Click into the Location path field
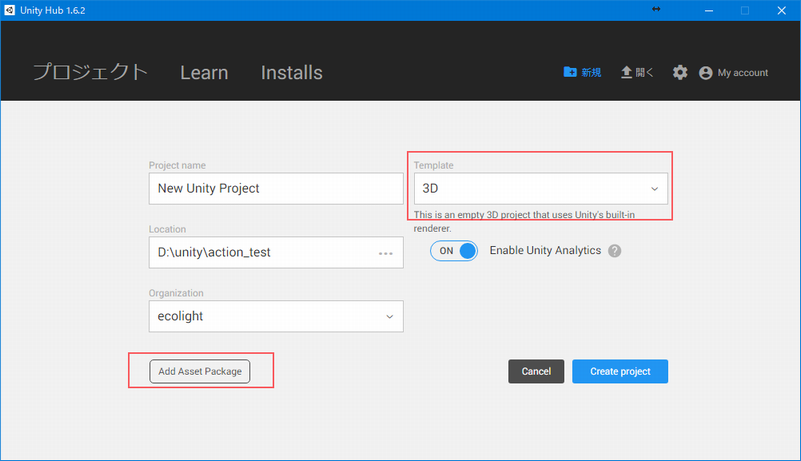The width and height of the screenshot is (801, 461). pyautogui.click(x=276, y=252)
